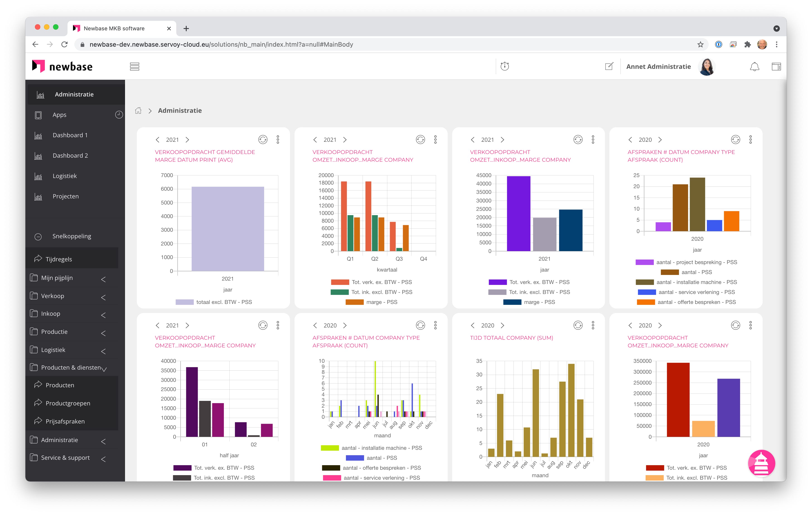Refresh the Gemiddelde Marge chart
Screen dimensions: 812x515
point(263,140)
